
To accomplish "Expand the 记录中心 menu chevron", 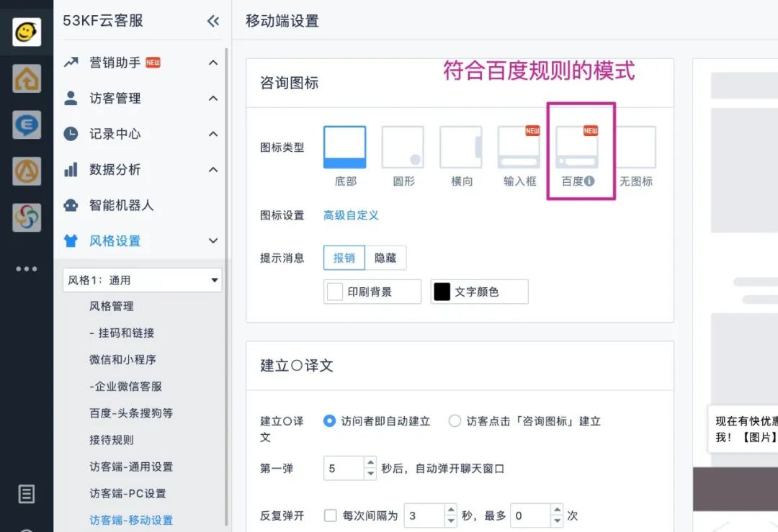I will [213, 134].
